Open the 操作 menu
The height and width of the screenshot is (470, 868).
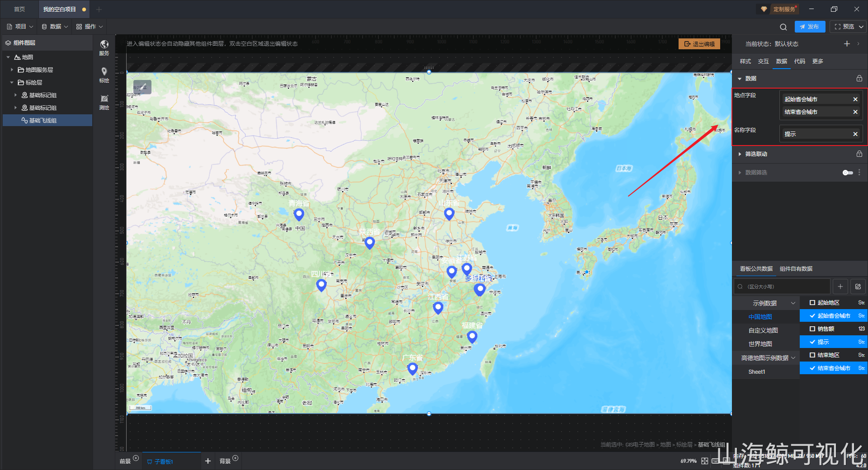[x=90, y=27]
